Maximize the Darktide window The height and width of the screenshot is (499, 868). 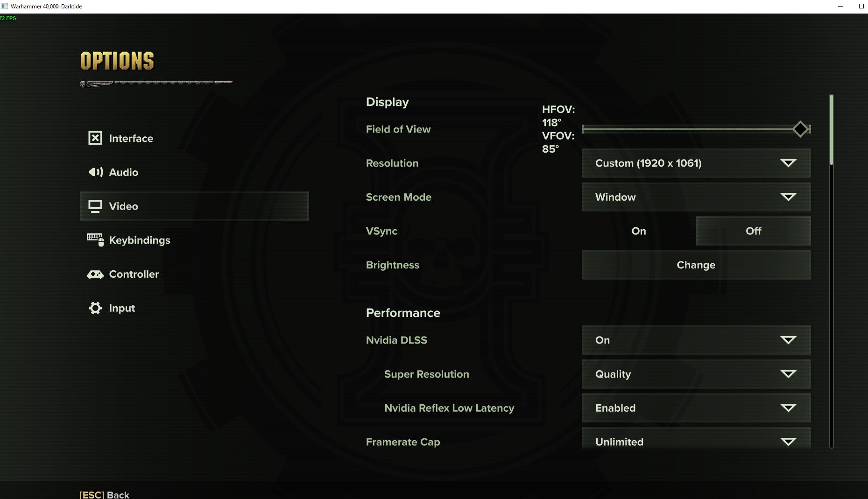coord(861,6)
